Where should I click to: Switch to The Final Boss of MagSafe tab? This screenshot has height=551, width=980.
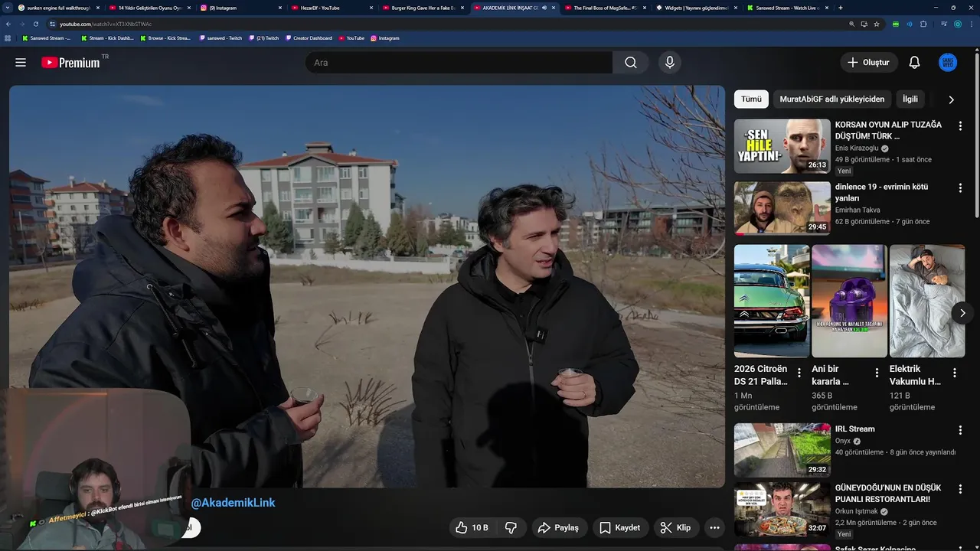click(x=605, y=8)
